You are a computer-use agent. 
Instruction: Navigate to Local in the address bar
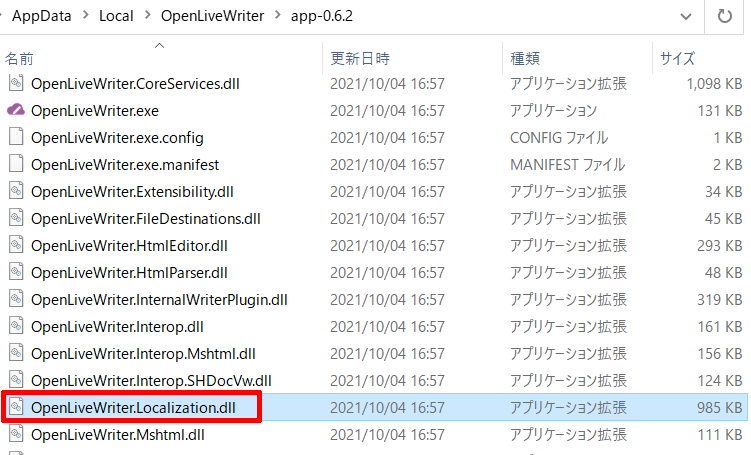point(116,16)
